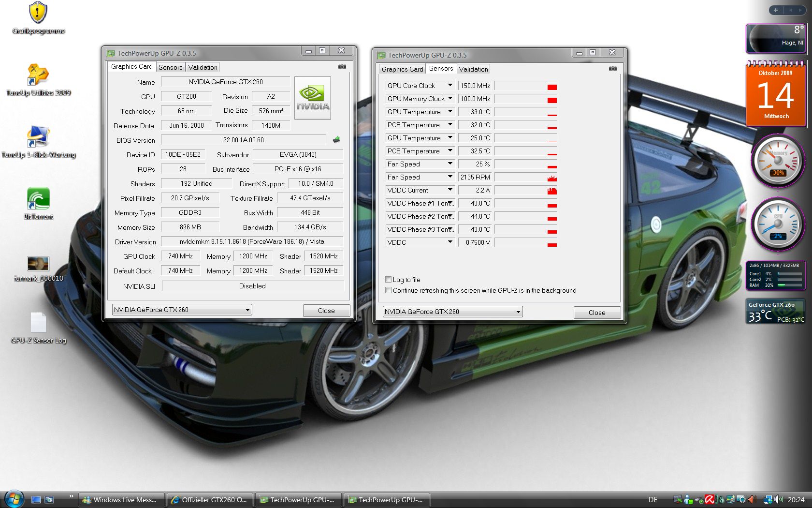
Task: Expand the quick launch overflow chevron
Action: (71, 496)
